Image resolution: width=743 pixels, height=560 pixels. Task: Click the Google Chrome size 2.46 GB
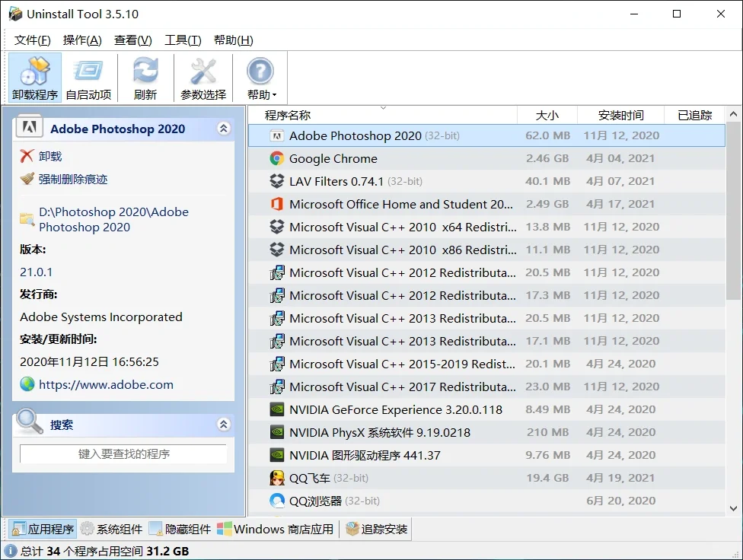click(547, 159)
